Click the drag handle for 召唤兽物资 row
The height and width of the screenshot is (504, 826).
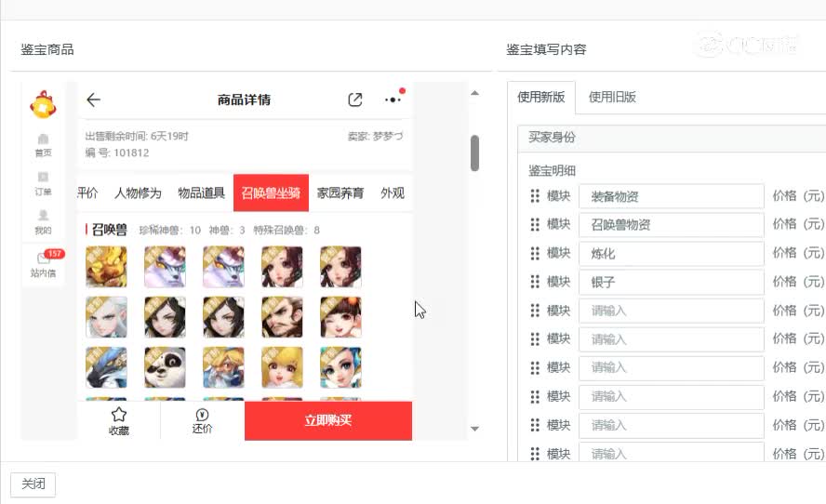[535, 224]
